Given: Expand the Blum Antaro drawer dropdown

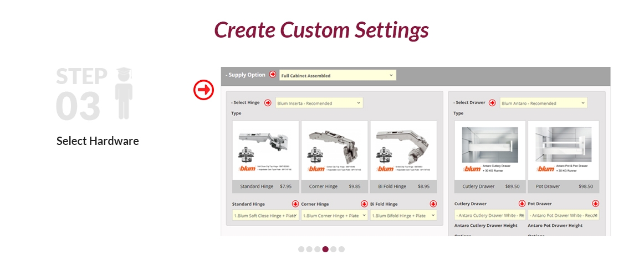Looking at the screenshot, I should 543,103.
